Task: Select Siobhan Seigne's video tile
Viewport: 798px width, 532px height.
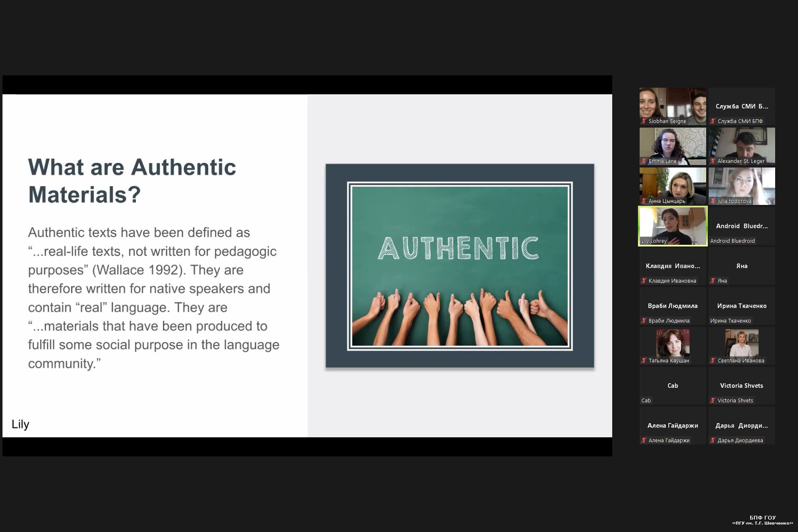Action: click(x=673, y=106)
